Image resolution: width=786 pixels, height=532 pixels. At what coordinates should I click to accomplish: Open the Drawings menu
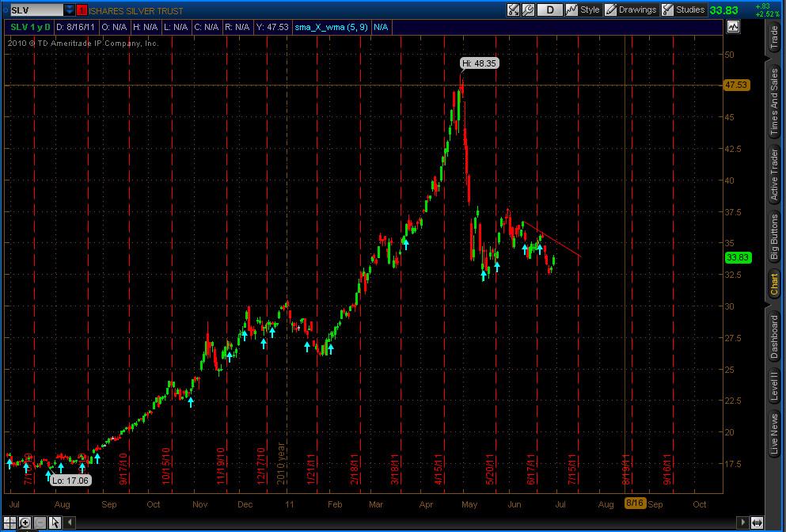(x=631, y=10)
